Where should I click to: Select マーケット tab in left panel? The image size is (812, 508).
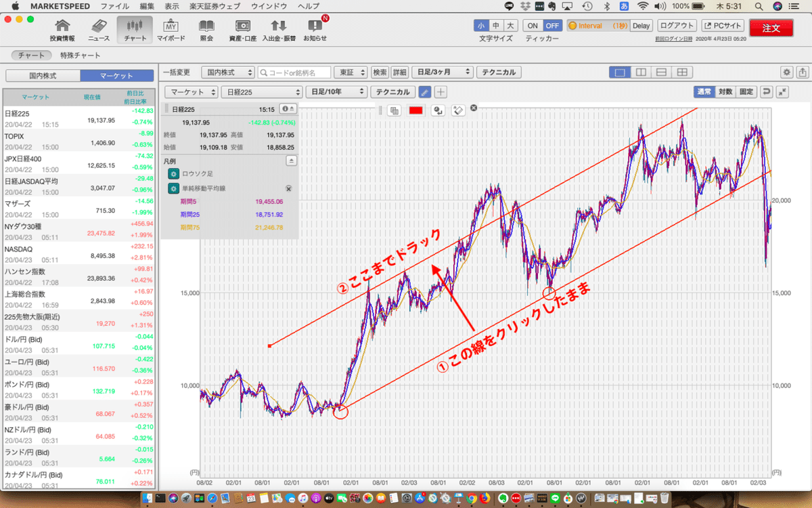pos(117,76)
